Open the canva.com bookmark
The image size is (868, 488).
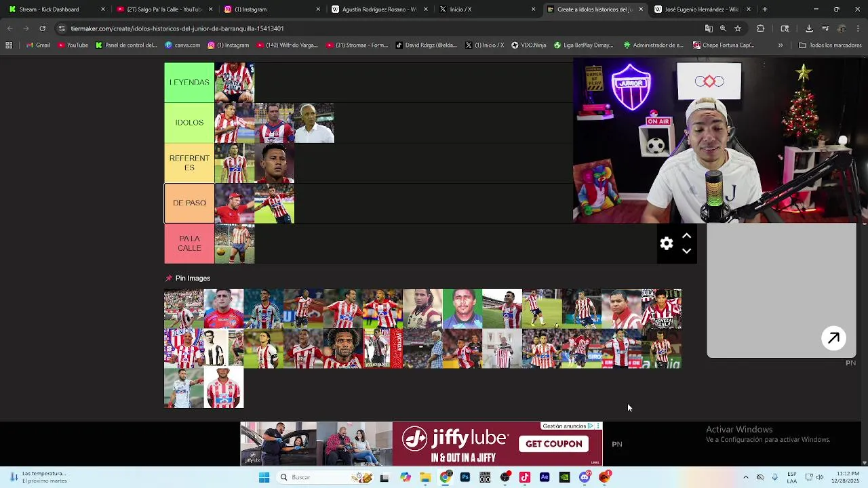point(182,45)
